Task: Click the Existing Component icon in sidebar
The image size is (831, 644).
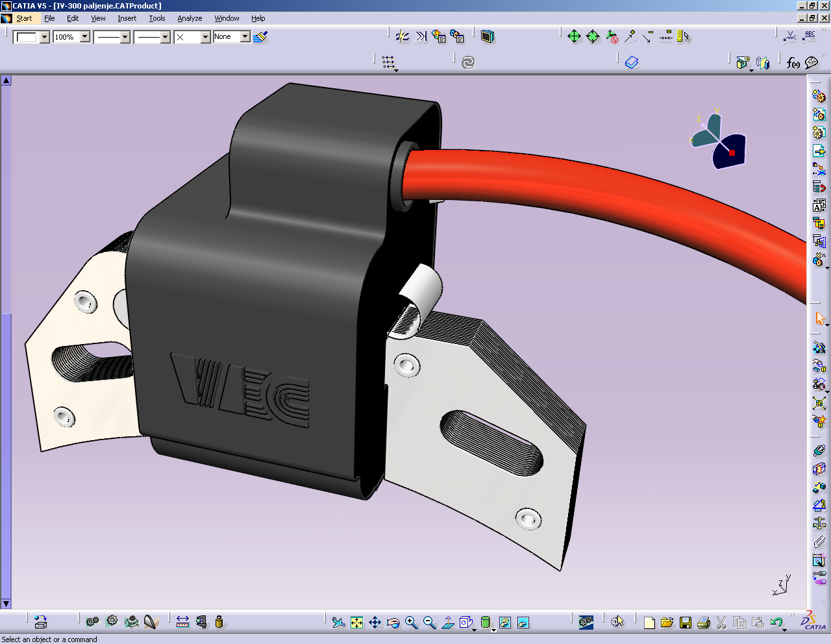Action: [x=819, y=151]
